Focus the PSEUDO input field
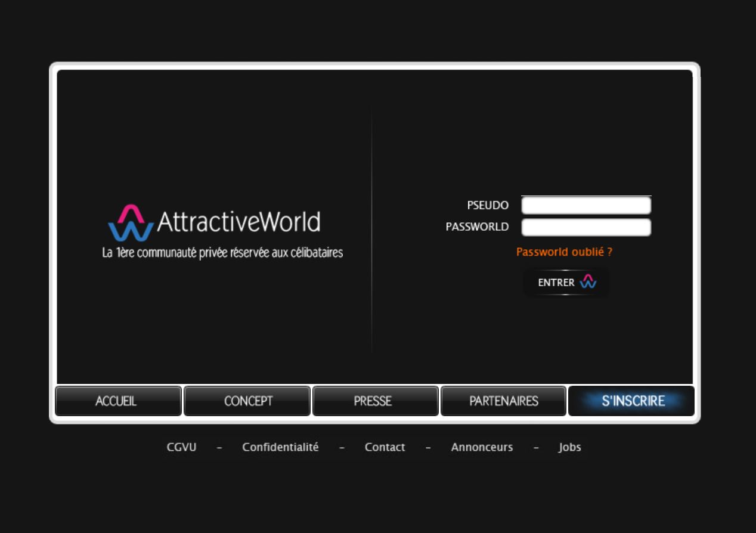 pos(586,206)
